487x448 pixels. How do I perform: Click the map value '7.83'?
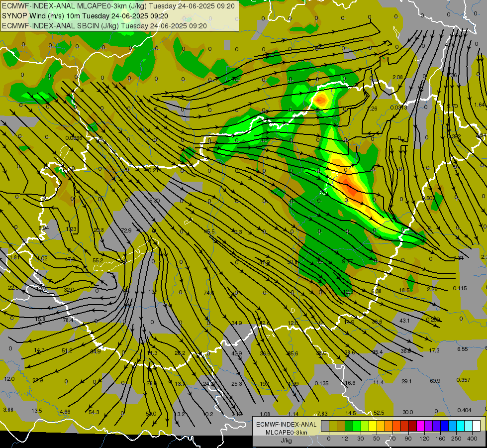click(x=322, y=414)
